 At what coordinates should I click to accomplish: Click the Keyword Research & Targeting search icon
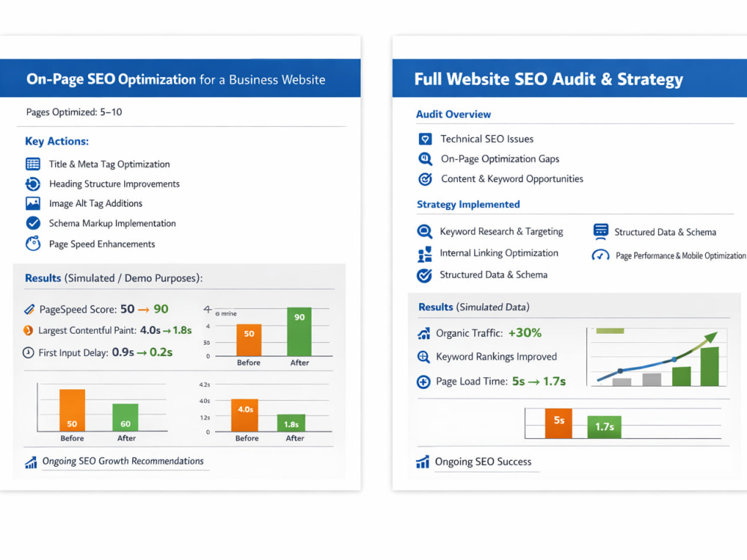424,231
